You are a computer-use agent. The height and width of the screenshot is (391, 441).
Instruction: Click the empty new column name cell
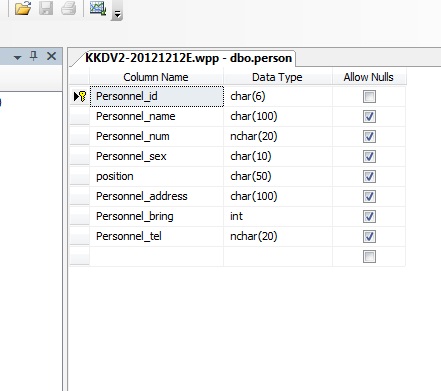157,257
